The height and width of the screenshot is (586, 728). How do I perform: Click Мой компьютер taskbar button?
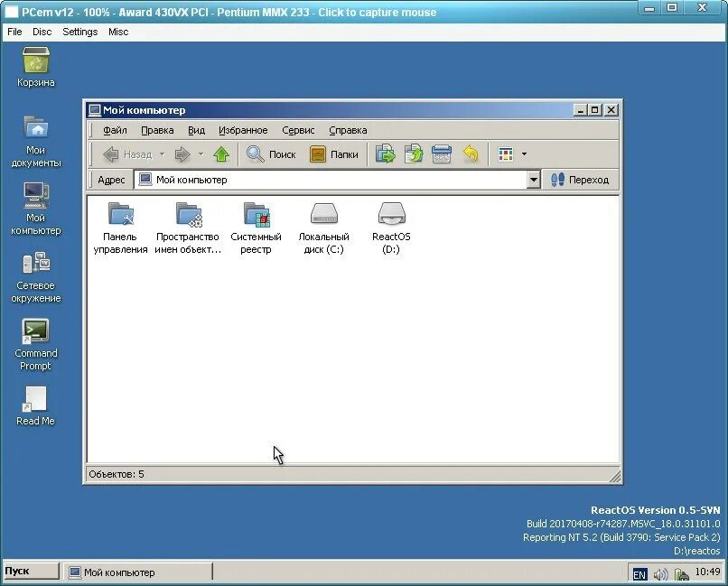tap(137, 572)
